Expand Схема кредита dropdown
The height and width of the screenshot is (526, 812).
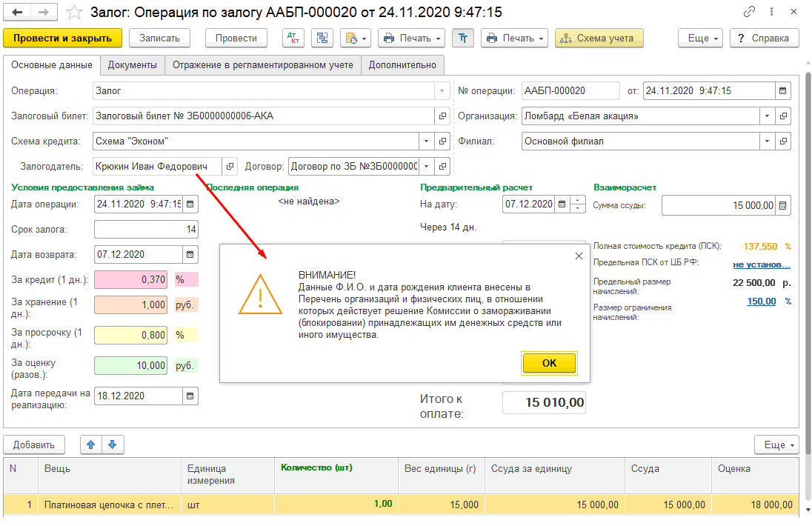(426, 141)
